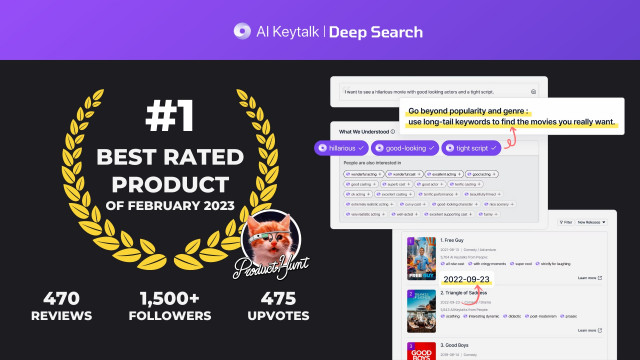
Task: Open Learn more for Triangle of Sadness
Action: [590, 330]
